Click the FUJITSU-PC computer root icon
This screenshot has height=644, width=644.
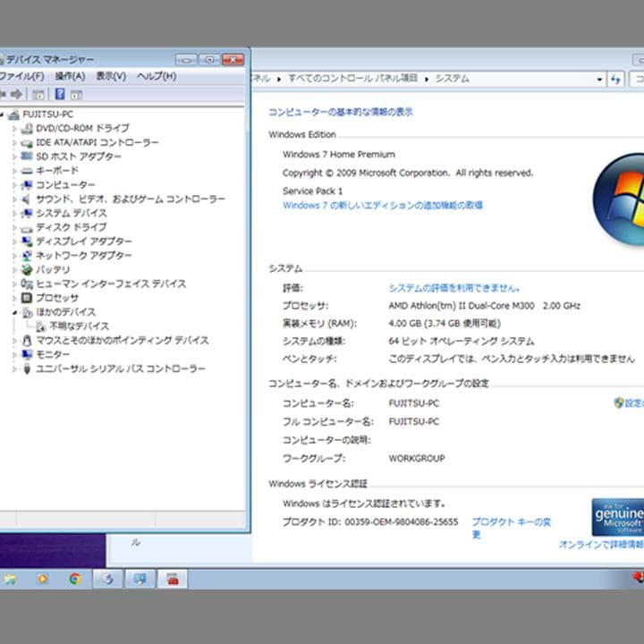point(13,114)
